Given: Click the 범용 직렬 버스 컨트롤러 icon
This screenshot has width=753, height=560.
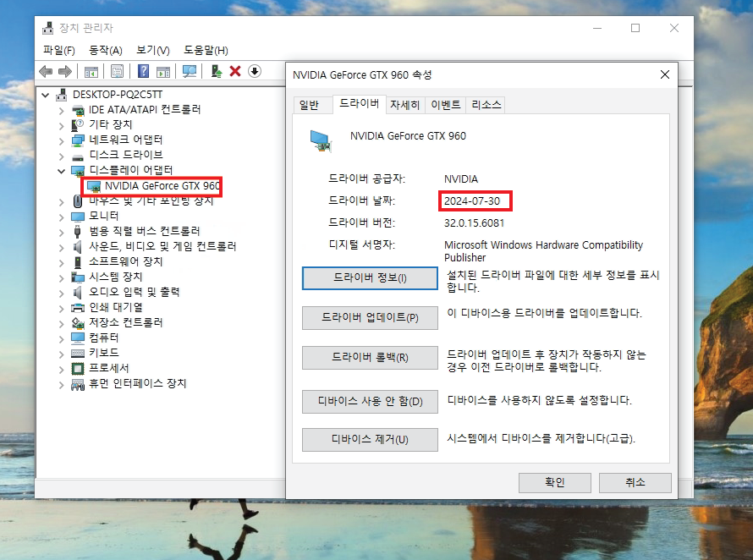Looking at the screenshot, I should (x=77, y=231).
